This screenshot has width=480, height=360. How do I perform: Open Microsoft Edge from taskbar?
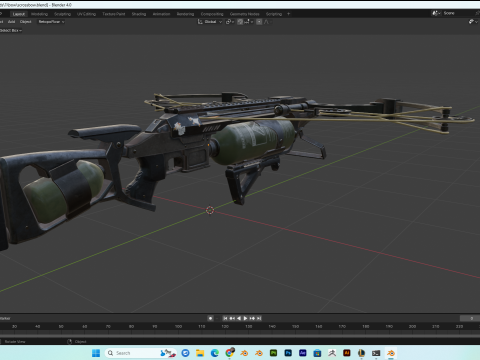click(x=215, y=353)
